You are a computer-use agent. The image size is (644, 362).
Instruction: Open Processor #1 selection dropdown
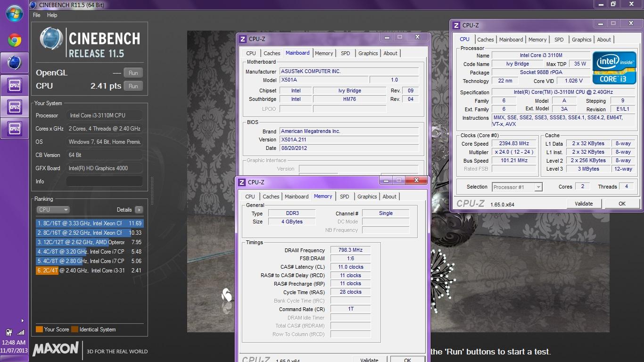517,187
